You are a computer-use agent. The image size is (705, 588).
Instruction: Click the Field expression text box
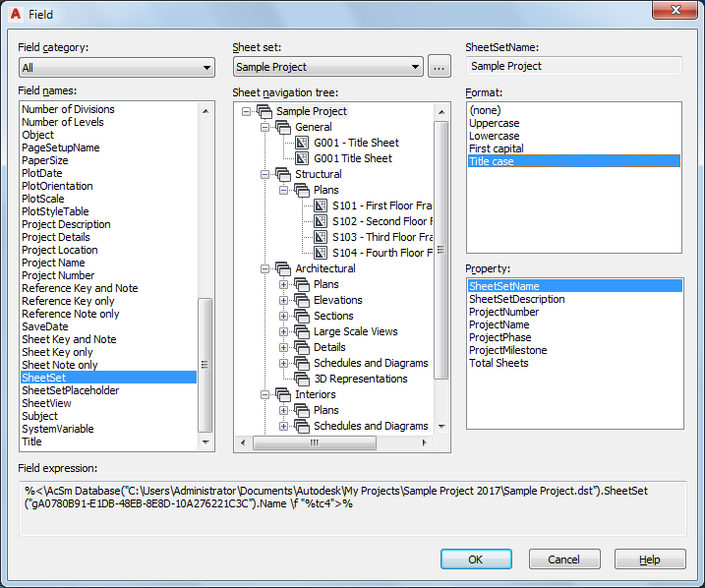[352, 508]
